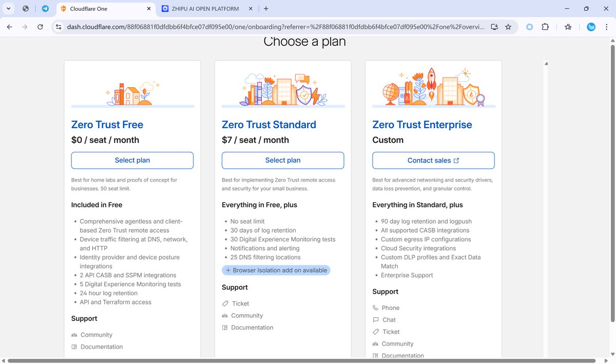Click Community icon under Enterprise Support
The width and height of the screenshot is (616, 364).
[376, 344]
